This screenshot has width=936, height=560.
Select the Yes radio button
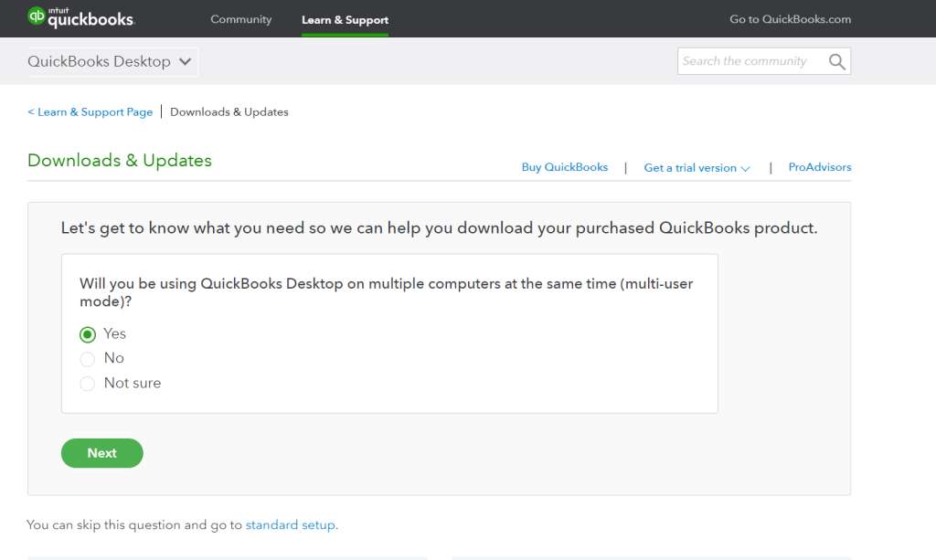pyautogui.click(x=87, y=334)
